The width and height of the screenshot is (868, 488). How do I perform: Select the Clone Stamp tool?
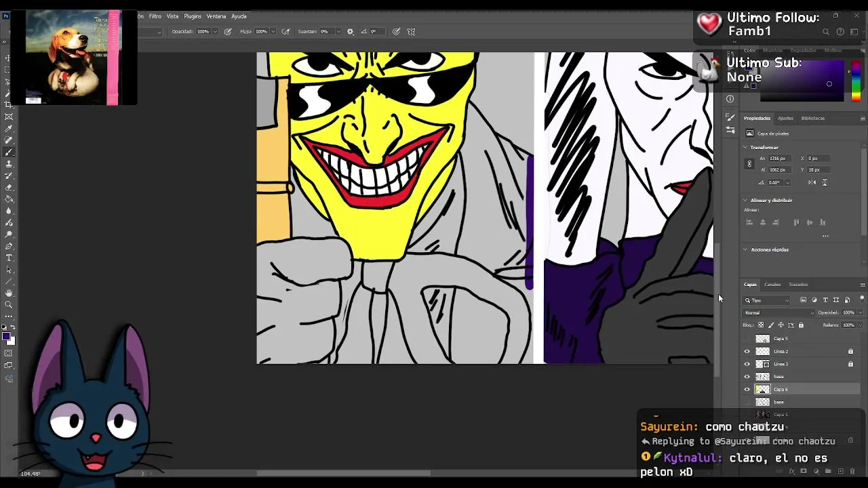pyautogui.click(x=9, y=164)
